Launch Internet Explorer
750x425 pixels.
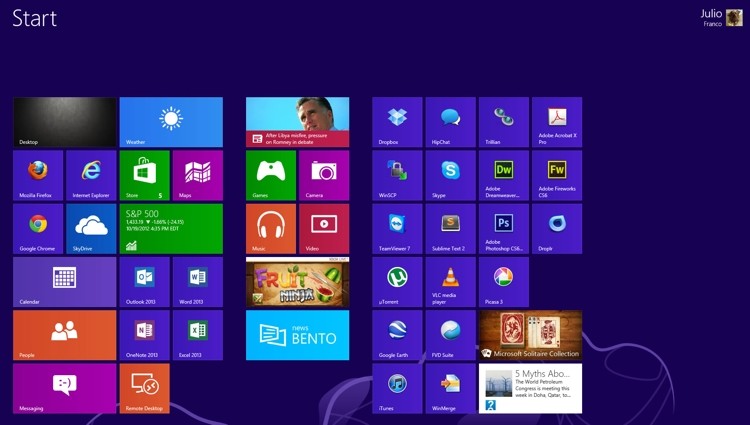pos(91,175)
